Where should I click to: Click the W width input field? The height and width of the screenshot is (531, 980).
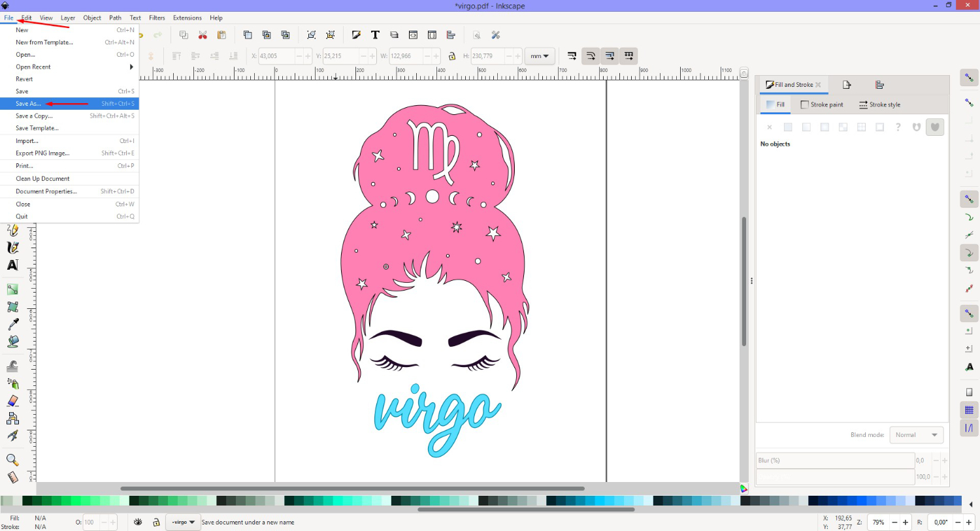pyautogui.click(x=405, y=56)
